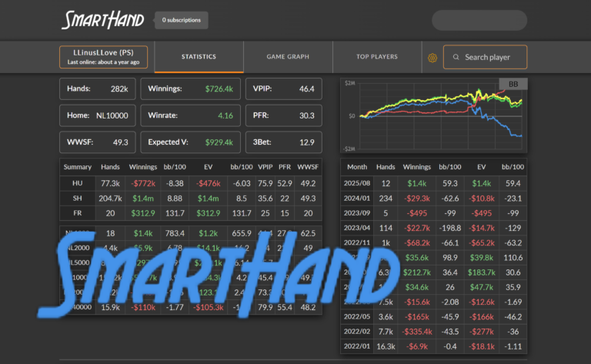Switch to the Game Graph tab
The width and height of the screenshot is (591, 364).
(x=288, y=56)
